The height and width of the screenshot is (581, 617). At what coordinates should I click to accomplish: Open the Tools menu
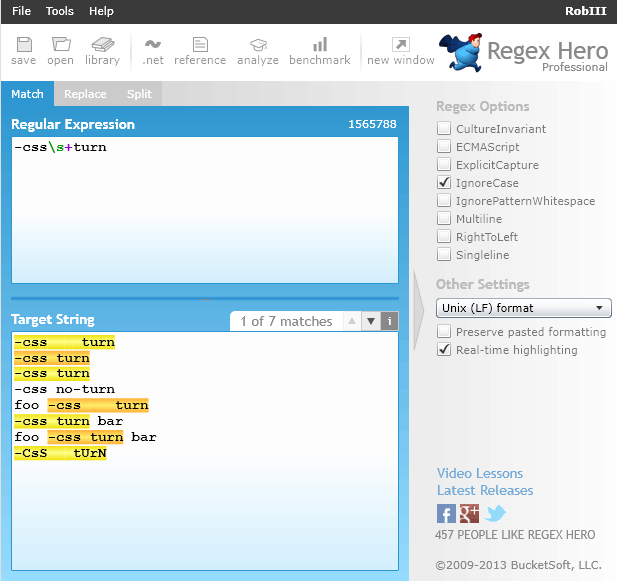click(x=60, y=11)
